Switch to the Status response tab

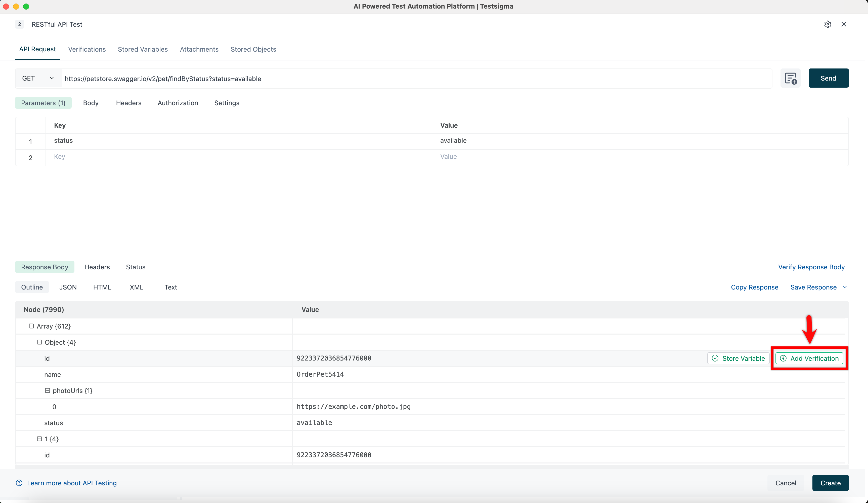pos(135,267)
